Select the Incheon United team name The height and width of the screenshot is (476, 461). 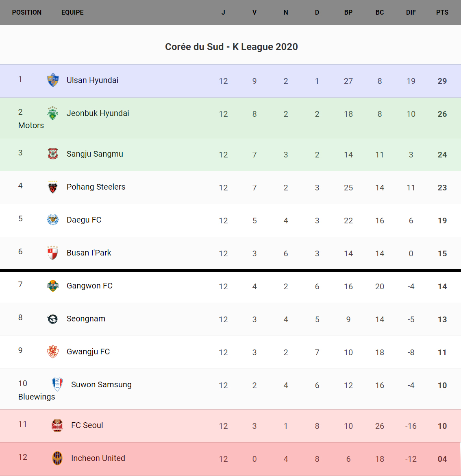coord(98,458)
